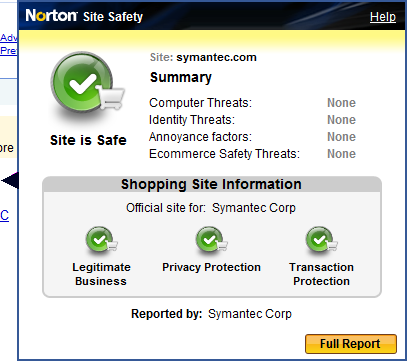
Task: Click the Official site for Symantec Corp text
Action: coord(211,208)
